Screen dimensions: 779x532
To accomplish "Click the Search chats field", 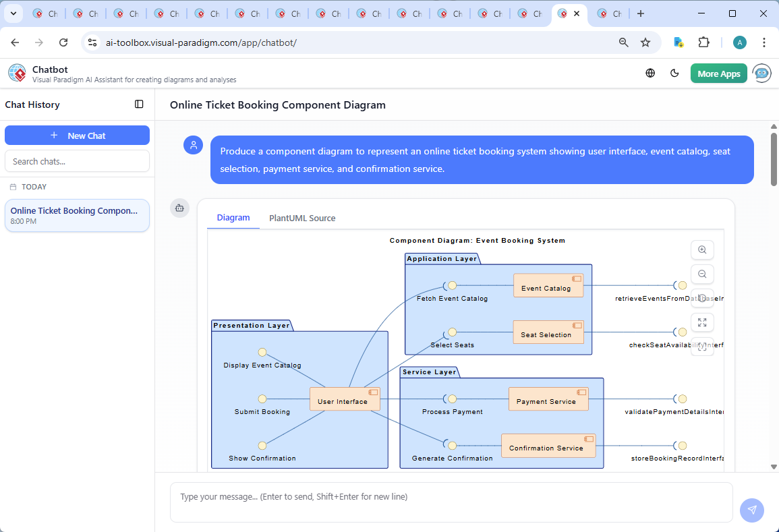I will point(77,160).
